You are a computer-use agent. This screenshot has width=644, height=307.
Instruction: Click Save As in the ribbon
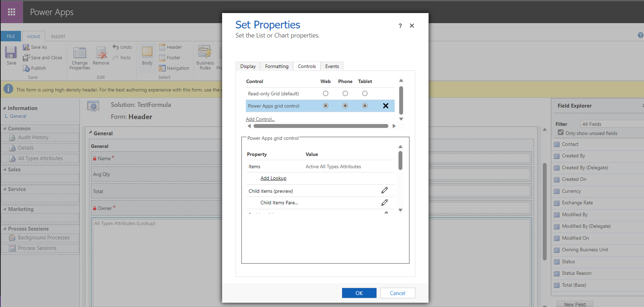35,47
